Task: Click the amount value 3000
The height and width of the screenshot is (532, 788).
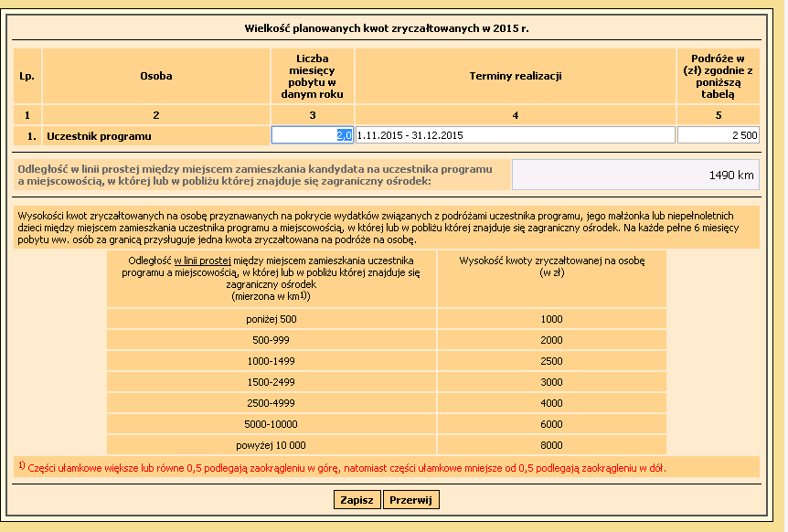Action: (x=552, y=382)
